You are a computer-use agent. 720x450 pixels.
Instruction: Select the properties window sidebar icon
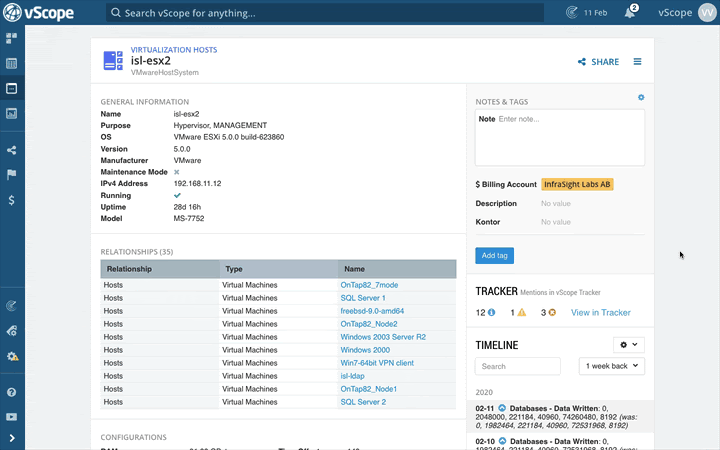11,88
